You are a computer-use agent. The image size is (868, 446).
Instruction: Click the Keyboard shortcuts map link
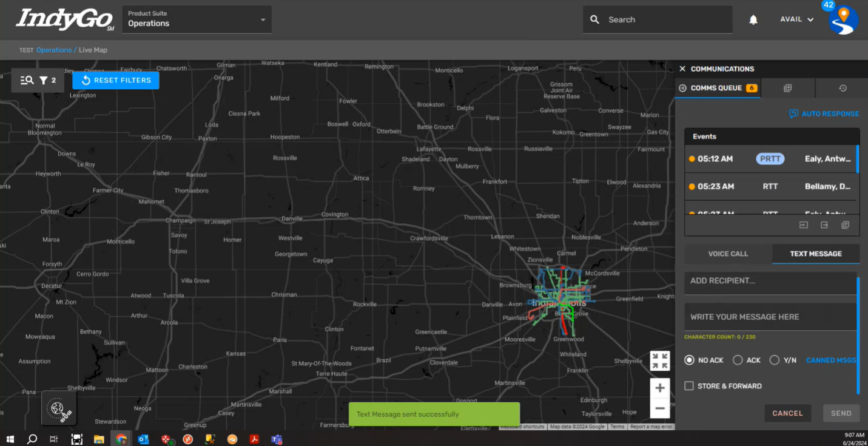522,427
